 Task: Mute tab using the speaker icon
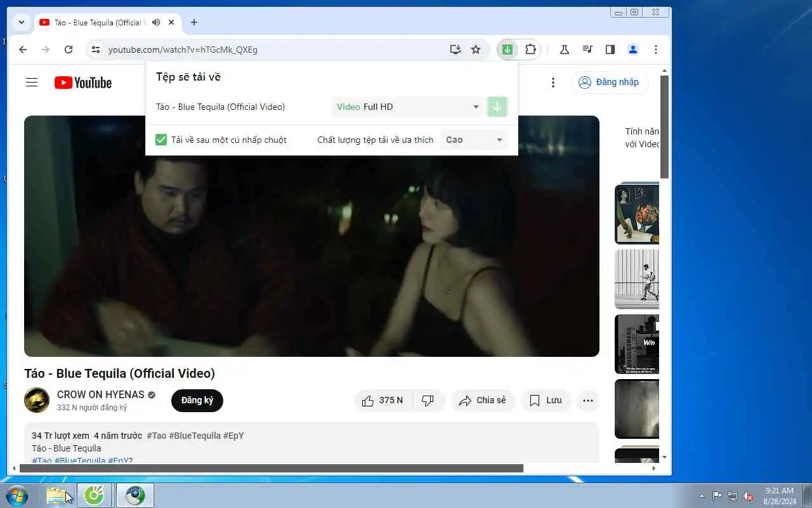(x=156, y=22)
